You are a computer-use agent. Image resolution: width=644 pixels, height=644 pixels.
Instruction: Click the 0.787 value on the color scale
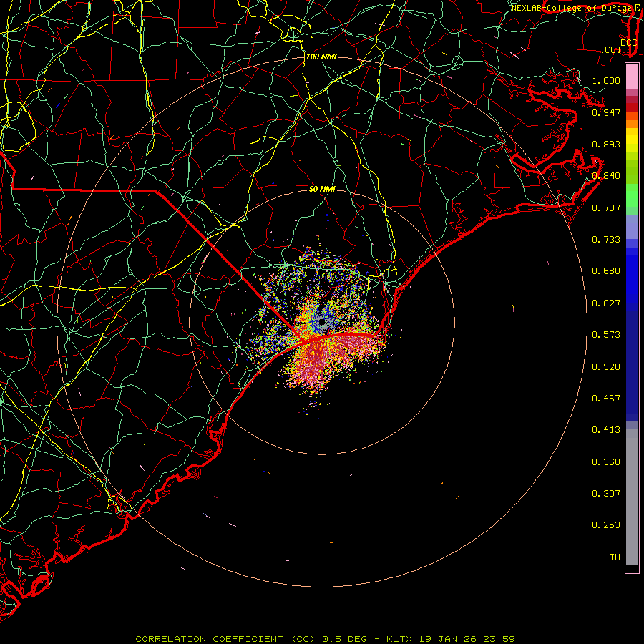[x=606, y=208]
